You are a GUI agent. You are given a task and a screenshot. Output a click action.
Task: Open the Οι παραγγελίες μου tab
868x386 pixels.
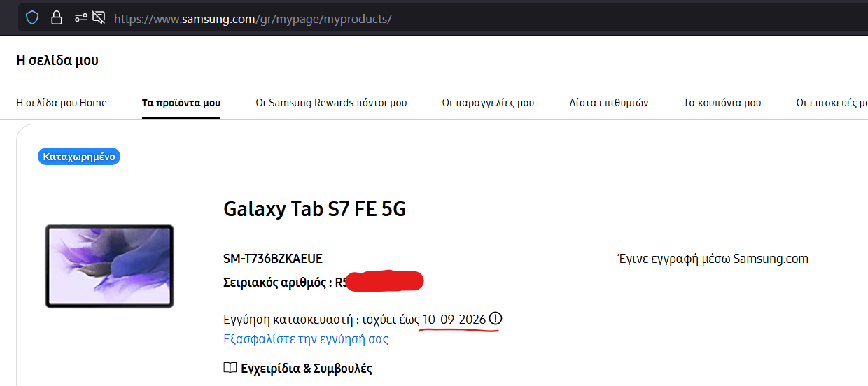[x=488, y=103]
